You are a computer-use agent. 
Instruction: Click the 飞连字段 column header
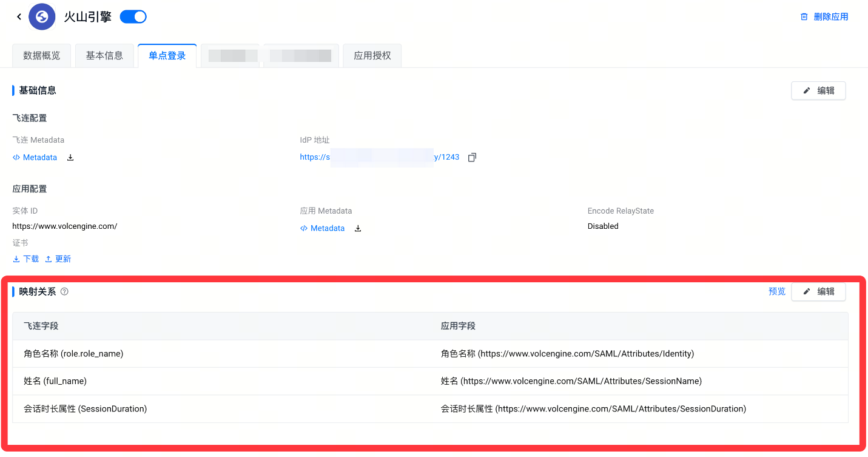click(x=221, y=327)
